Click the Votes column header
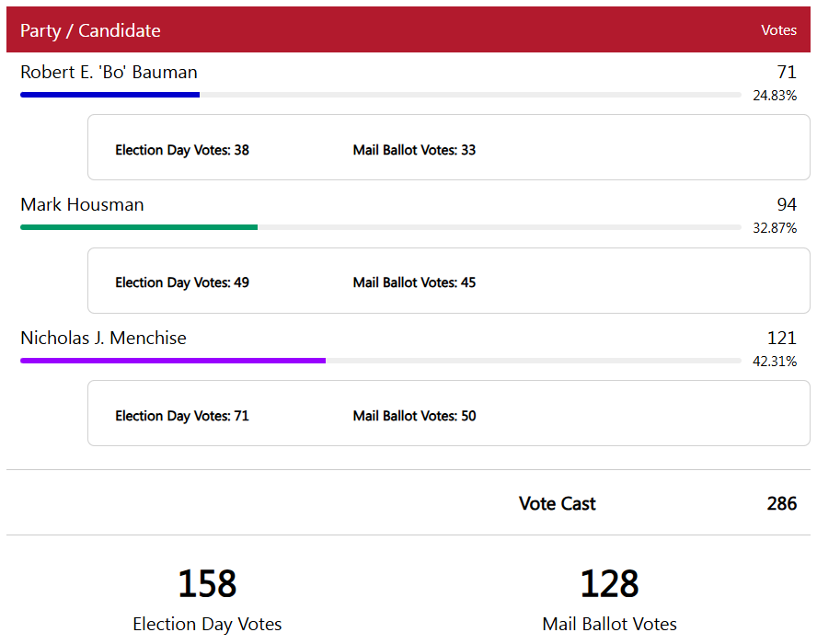 778,30
